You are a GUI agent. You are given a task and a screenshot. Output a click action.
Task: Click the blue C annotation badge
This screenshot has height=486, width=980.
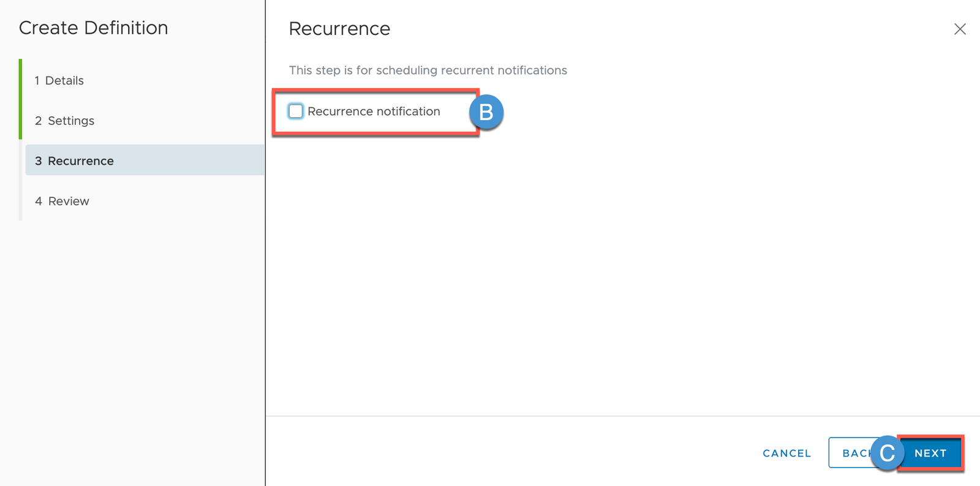[887, 453]
